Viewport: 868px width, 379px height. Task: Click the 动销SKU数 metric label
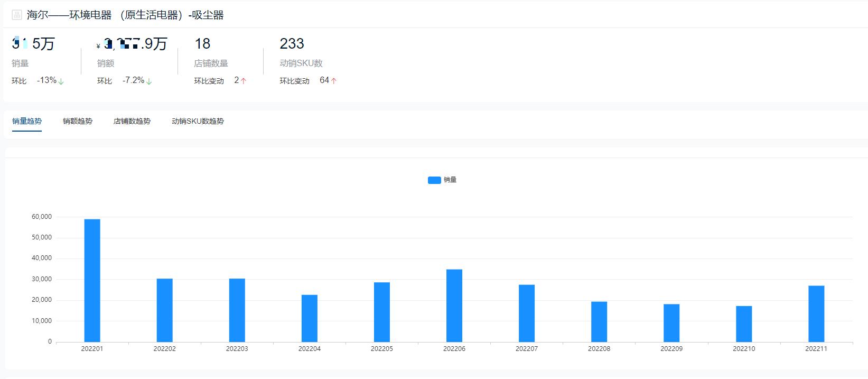click(x=301, y=63)
